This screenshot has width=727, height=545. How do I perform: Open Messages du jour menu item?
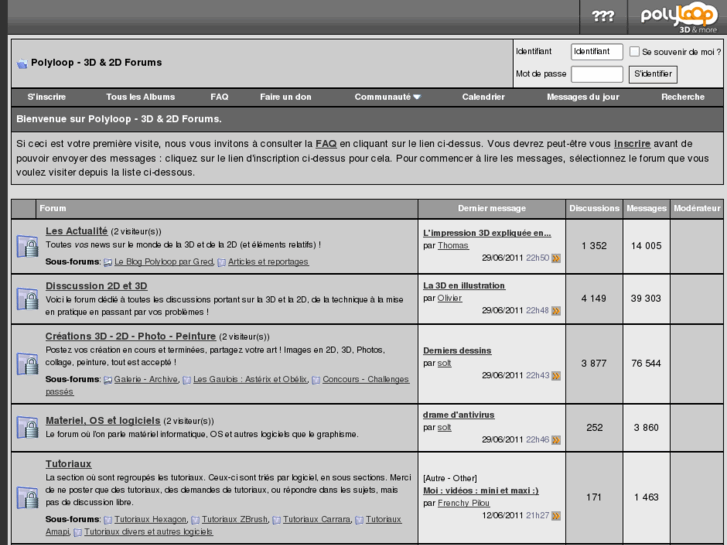pos(583,97)
